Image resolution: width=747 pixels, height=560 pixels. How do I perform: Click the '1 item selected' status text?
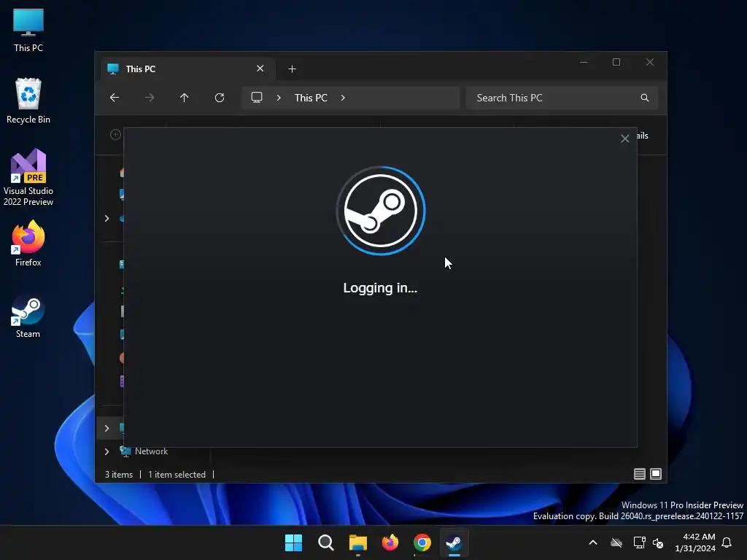click(177, 474)
